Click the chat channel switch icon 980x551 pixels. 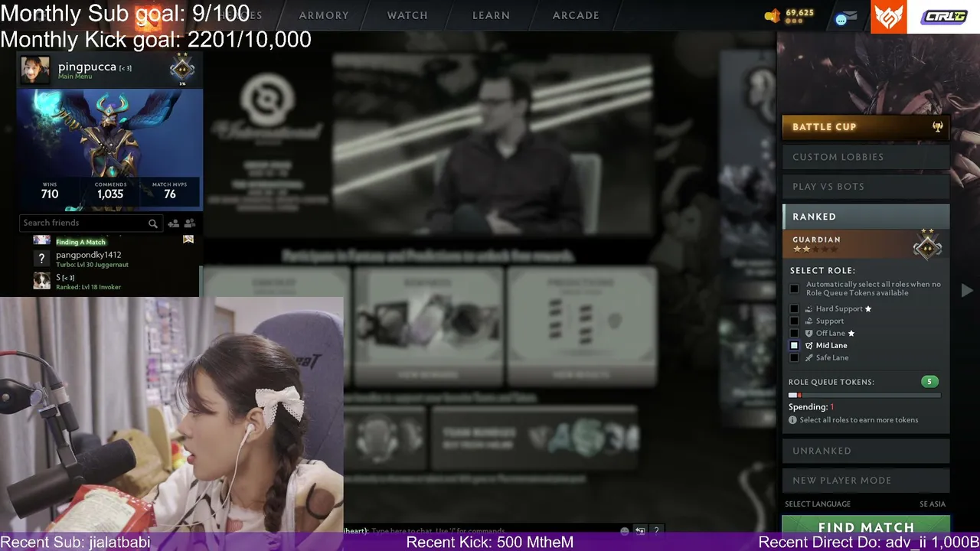pos(641,530)
